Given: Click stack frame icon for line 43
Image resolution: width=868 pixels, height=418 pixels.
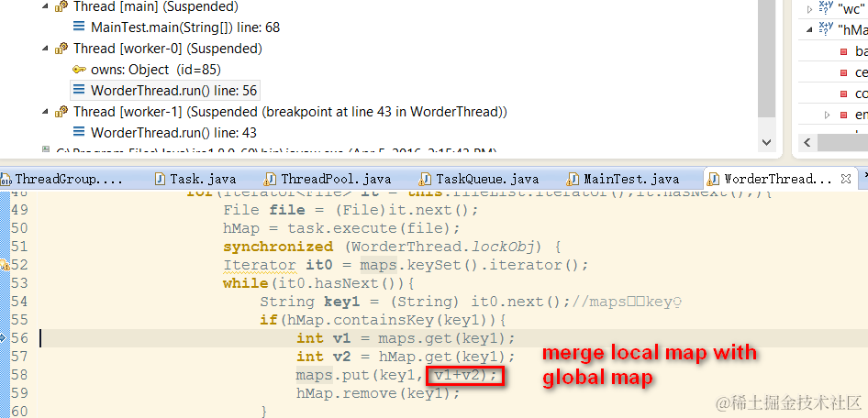Looking at the screenshot, I should click(79, 133).
